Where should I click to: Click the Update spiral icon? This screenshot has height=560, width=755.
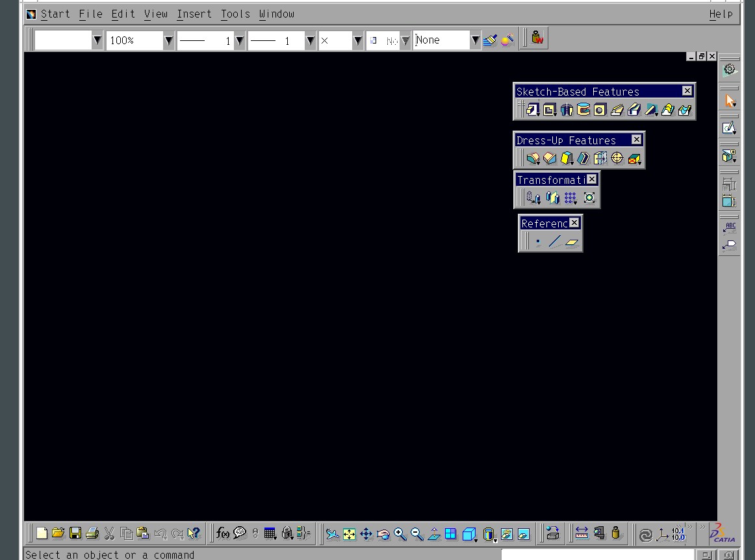click(x=645, y=534)
